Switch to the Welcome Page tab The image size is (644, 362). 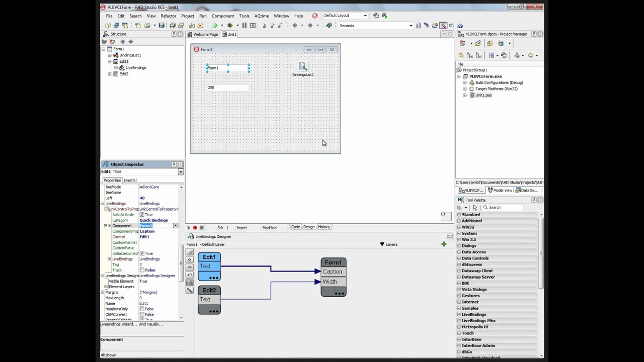tap(203, 34)
